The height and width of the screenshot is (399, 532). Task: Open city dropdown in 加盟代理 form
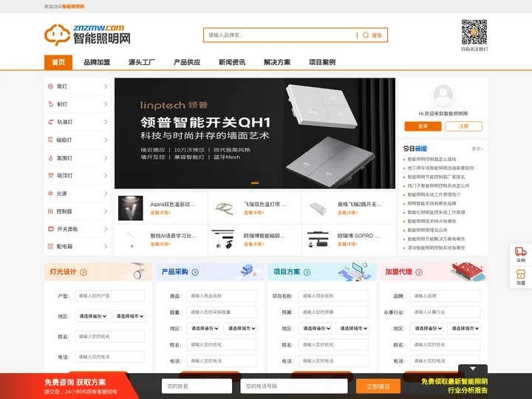pyautogui.click(x=464, y=328)
